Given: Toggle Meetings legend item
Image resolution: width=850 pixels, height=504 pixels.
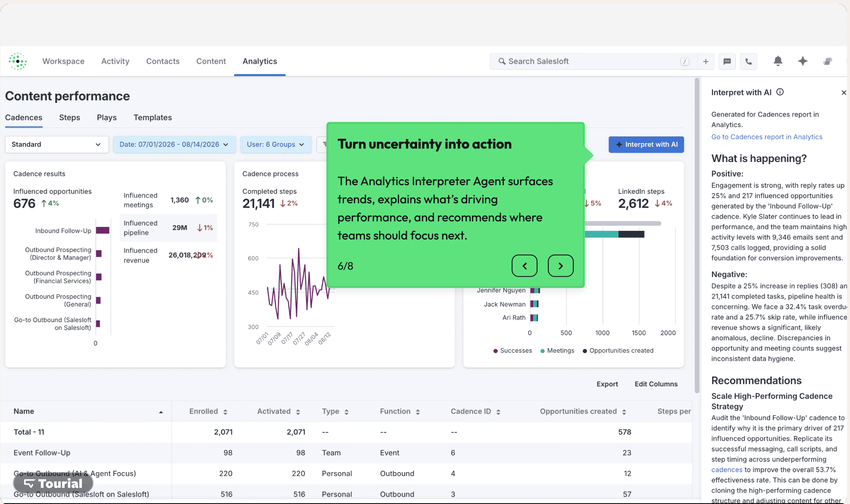Looking at the screenshot, I should pos(557,351).
